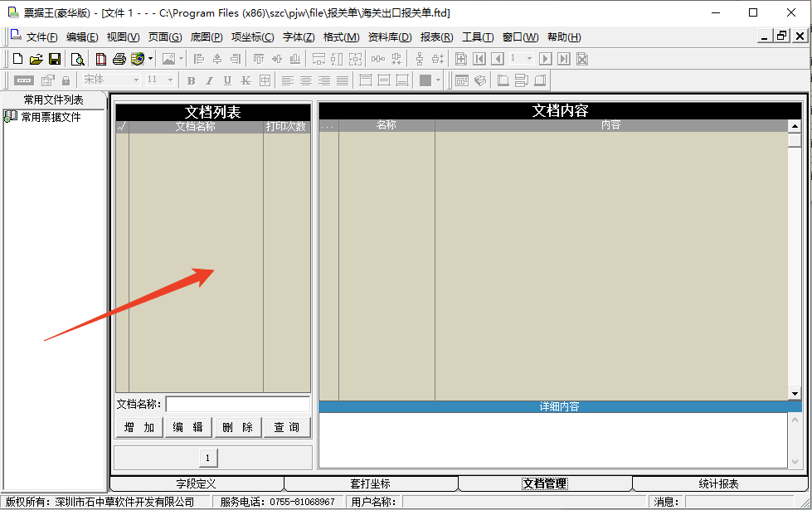Toggle the strikethrough K icon

[x=246, y=80]
